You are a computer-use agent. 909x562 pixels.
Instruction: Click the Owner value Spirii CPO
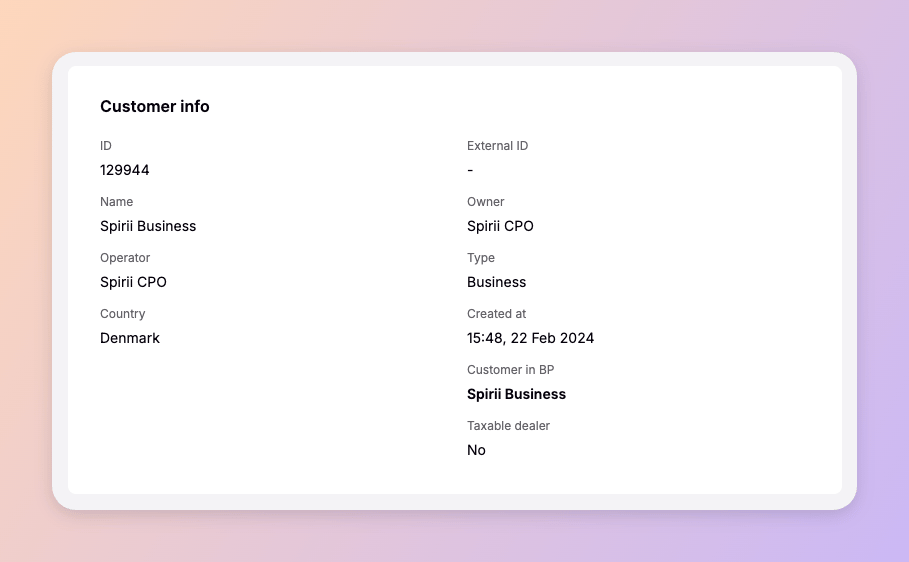tap(500, 226)
